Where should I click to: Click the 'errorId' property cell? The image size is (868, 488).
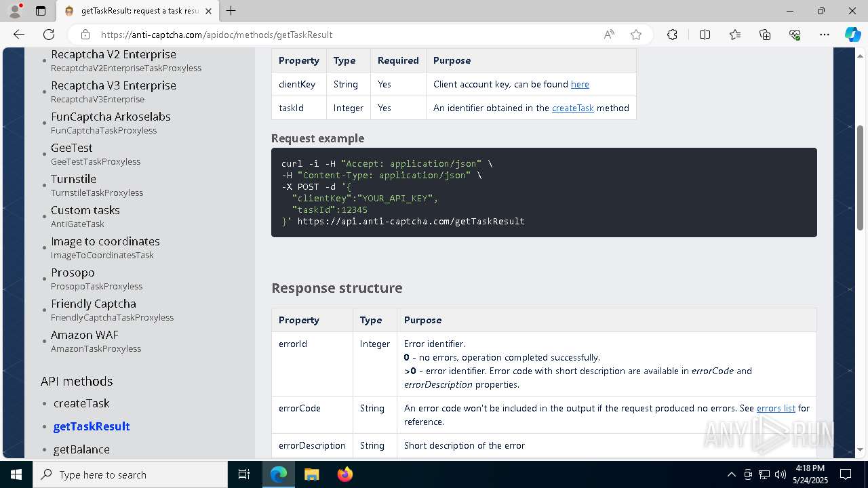tap(312, 364)
